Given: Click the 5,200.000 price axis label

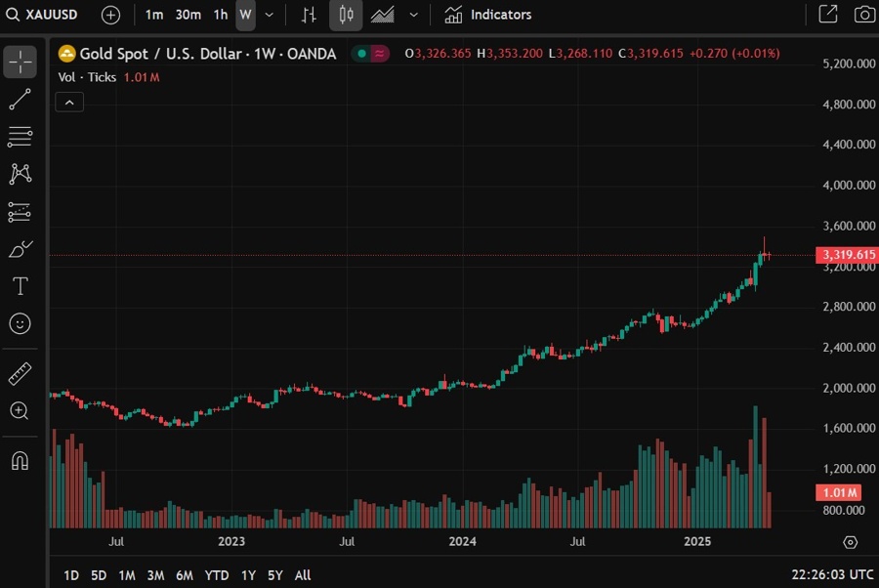Looking at the screenshot, I should tap(849, 63).
